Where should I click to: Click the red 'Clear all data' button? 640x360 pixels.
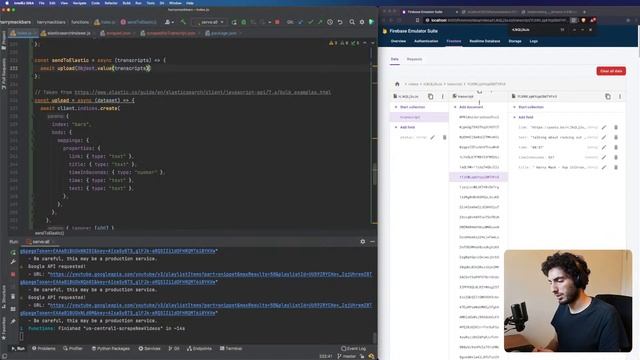[611, 71]
